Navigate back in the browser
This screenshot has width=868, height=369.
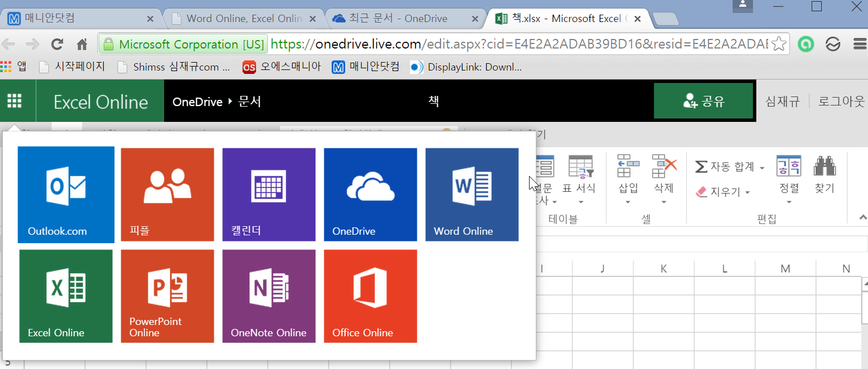coord(8,44)
